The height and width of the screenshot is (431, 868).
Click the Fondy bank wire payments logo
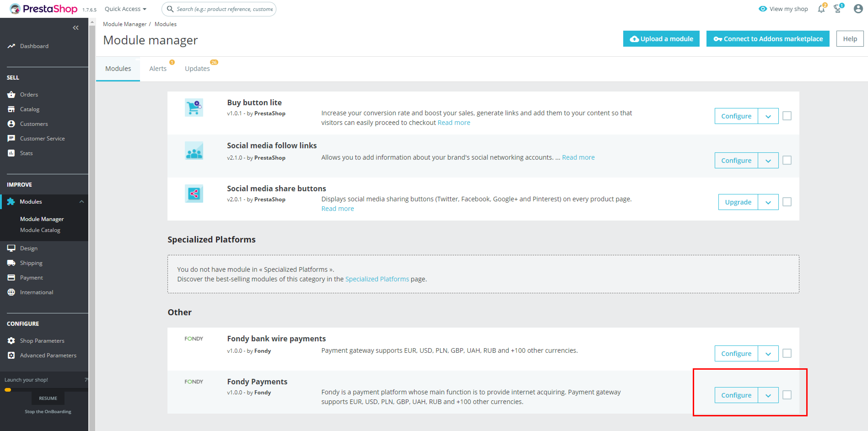click(194, 339)
